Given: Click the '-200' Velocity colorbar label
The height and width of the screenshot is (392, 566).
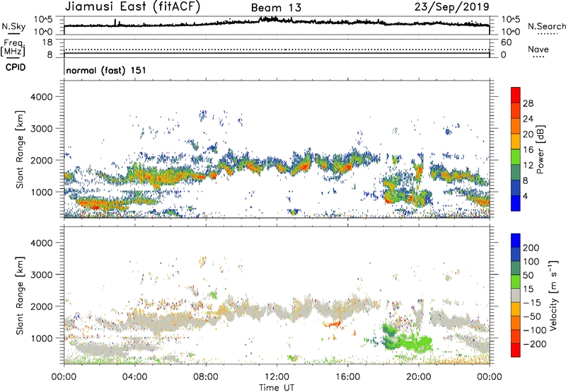Looking at the screenshot, I should 535,344.
